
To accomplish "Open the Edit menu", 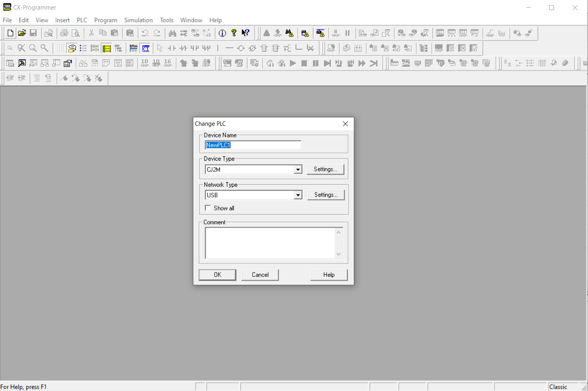I will click(x=24, y=20).
